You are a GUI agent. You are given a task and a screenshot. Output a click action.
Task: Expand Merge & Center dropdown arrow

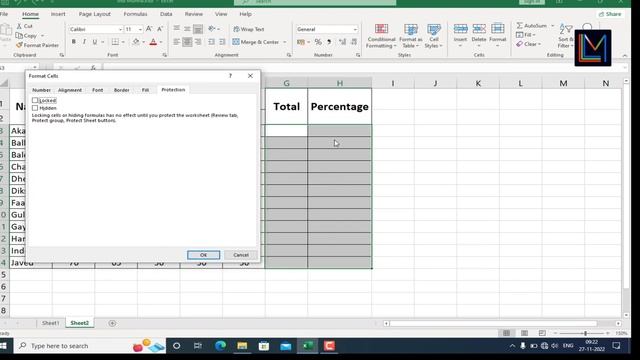284,42
